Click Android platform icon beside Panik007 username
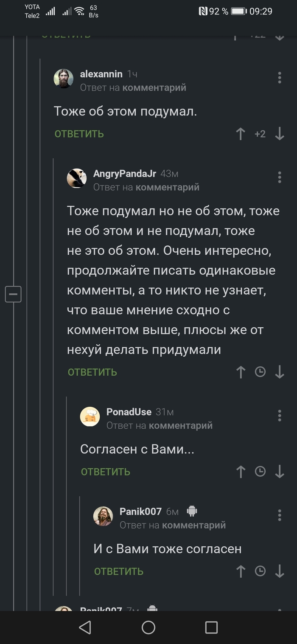The height and width of the screenshot is (644, 297). [x=192, y=512]
